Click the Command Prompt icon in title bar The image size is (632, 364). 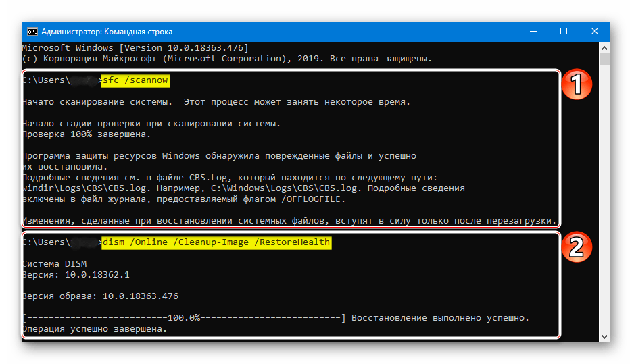[x=32, y=32]
